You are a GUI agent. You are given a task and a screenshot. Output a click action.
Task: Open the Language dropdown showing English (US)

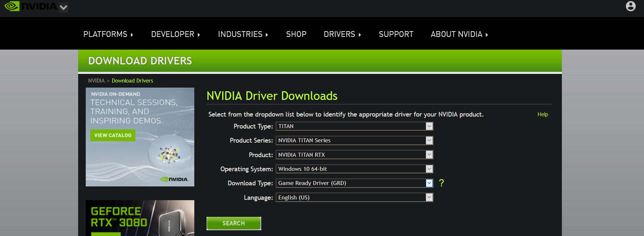(355, 197)
